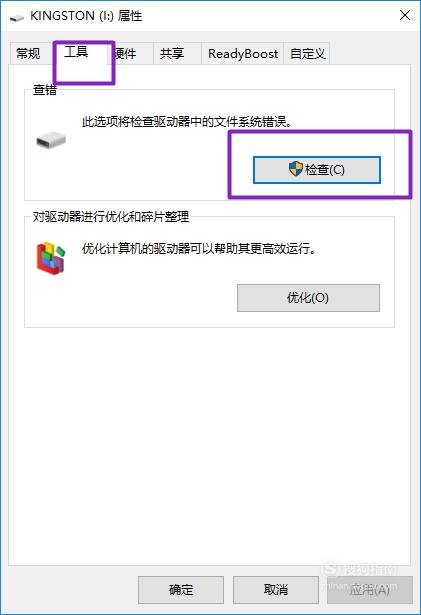Close the KINGSTON properties dialog

coord(405,15)
